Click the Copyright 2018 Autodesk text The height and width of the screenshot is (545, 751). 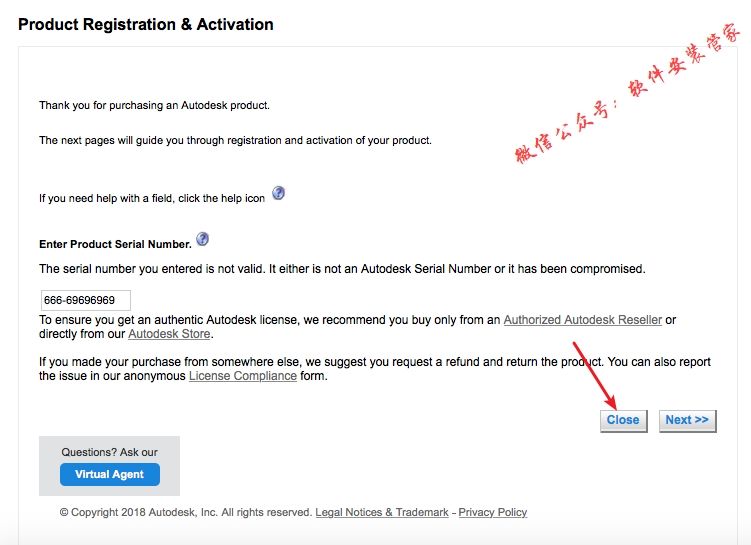[186, 512]
